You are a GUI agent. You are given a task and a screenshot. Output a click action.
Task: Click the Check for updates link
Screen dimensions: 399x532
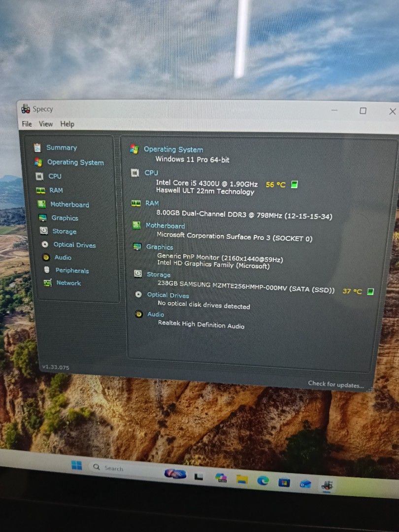(x=336, y=384)
